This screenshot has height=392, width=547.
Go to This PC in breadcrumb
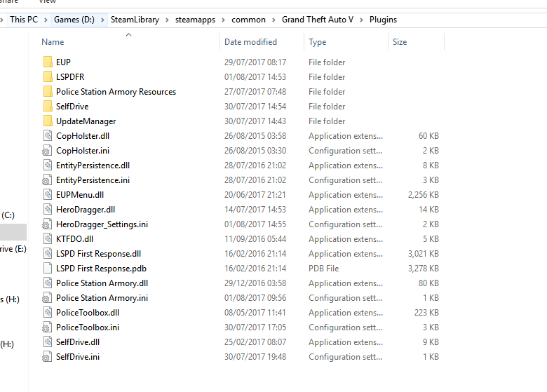pyautogui.click(x=24, y=20)
